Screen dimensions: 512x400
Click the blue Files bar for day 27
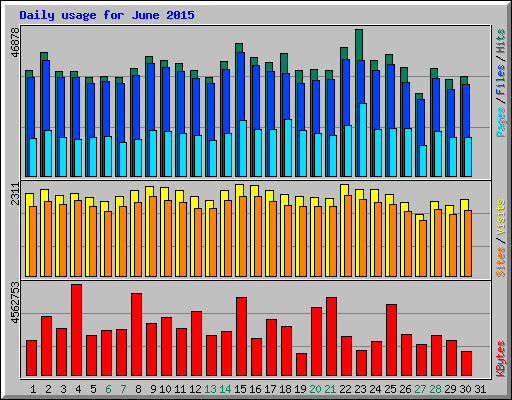pos(421,122)
